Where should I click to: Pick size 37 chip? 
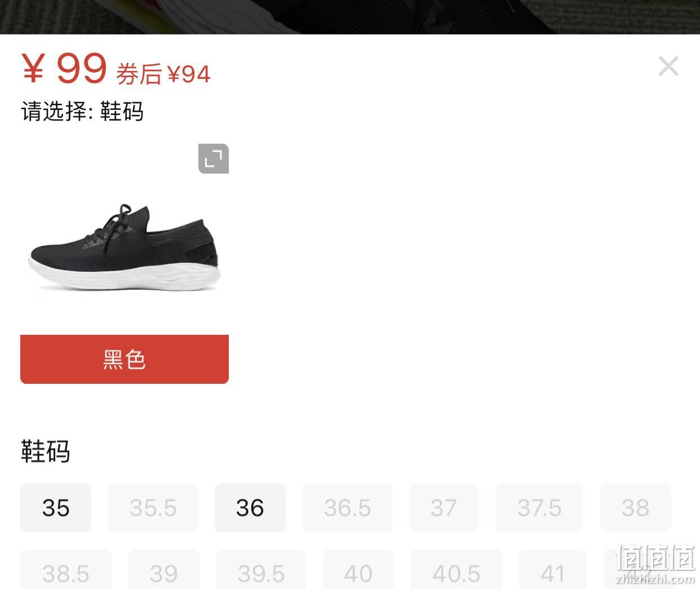pyautogui.click(x=444, y=507)
